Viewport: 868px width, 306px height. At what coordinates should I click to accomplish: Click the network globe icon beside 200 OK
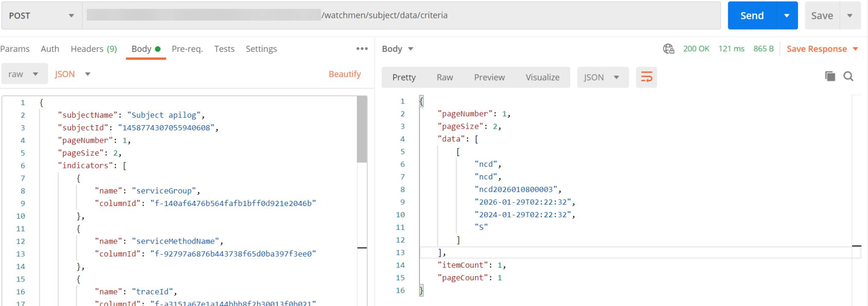pos(669,49)
